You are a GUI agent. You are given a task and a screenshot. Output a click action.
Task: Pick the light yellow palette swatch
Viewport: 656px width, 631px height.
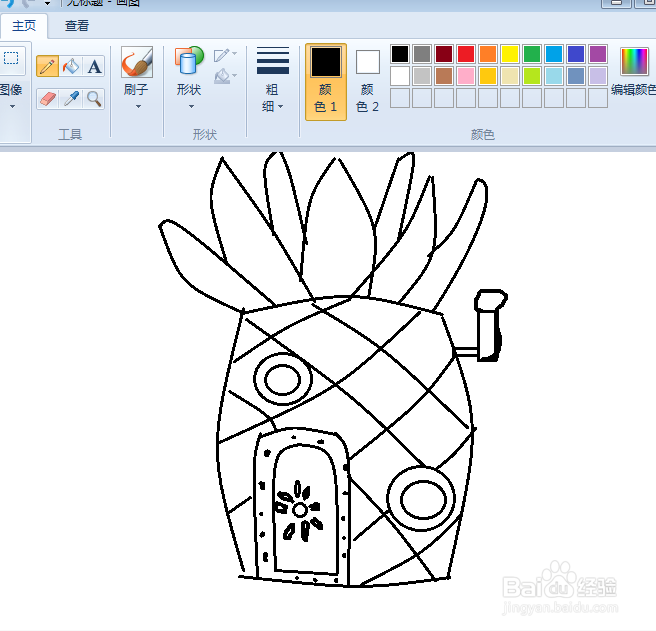click(x=510, y=76)
